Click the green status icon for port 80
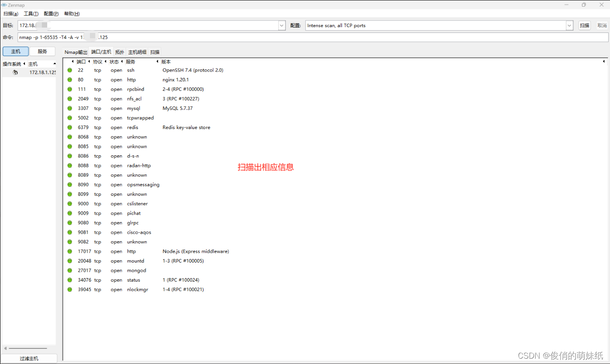The width and height of the screenshot is (610, 364). point(69,80)
